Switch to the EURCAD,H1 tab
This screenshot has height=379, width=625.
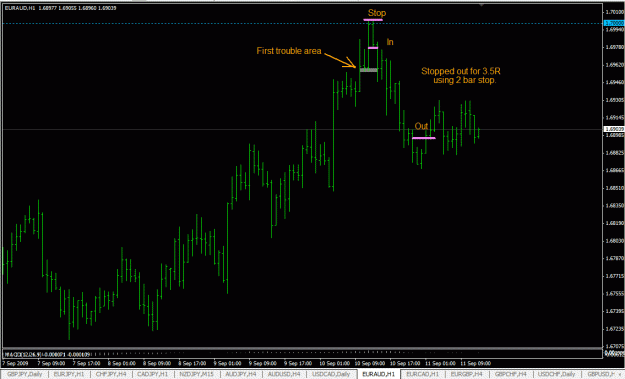point(422,374)
